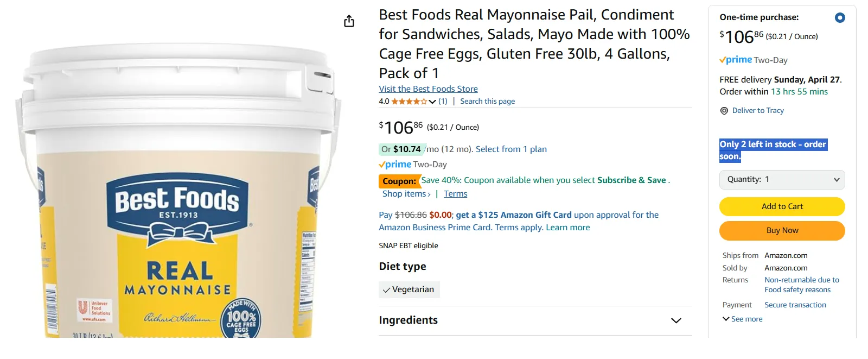The height and width of the screenshot is (359, 868).
Task: Select the One-time purchase radio button
Action: (x=839, y=17)
